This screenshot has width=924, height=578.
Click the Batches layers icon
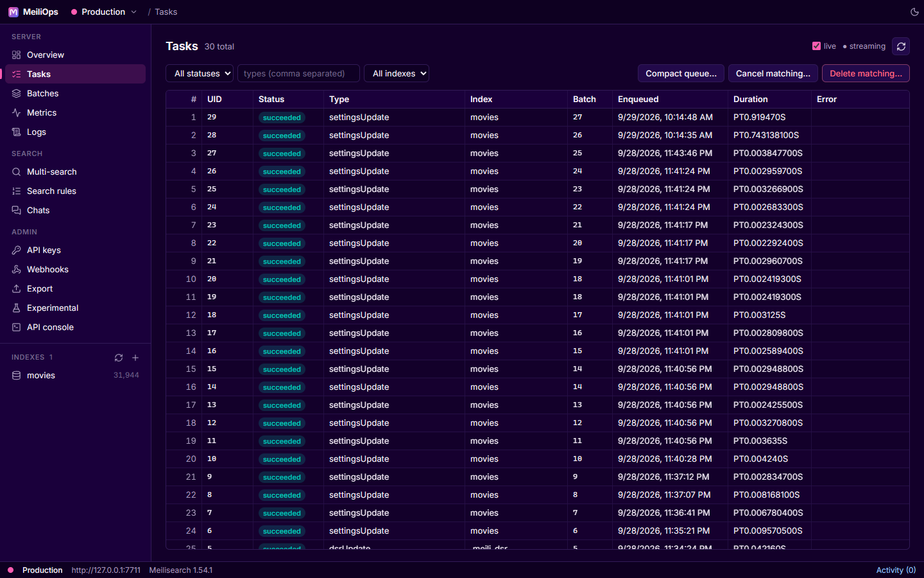17,94
